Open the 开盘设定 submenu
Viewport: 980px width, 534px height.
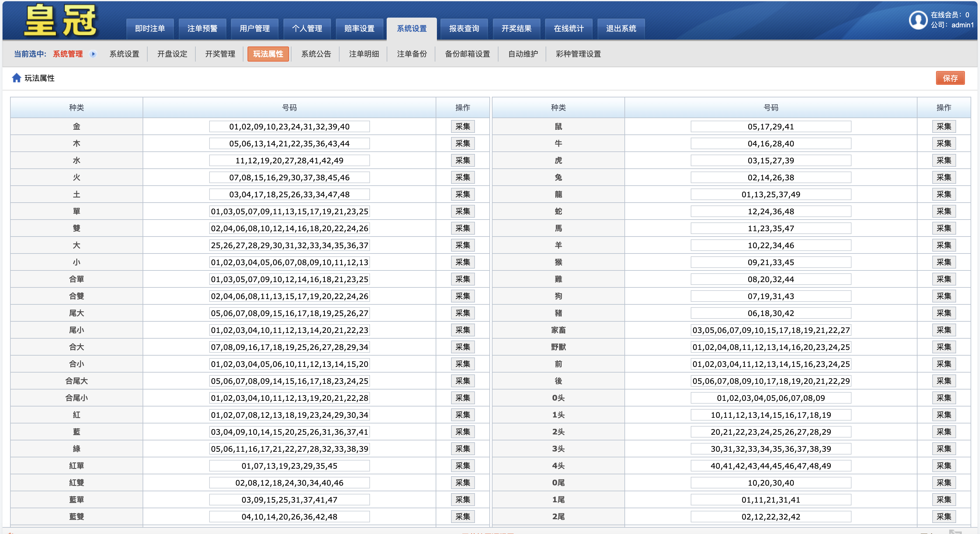172,54
